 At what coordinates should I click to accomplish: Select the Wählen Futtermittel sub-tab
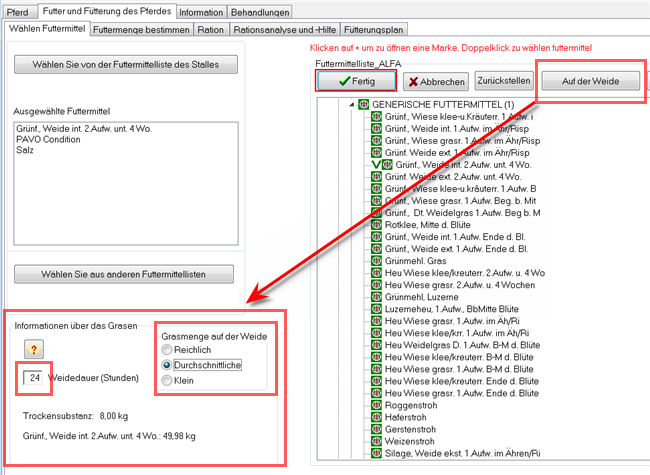(x=47, y=29)
